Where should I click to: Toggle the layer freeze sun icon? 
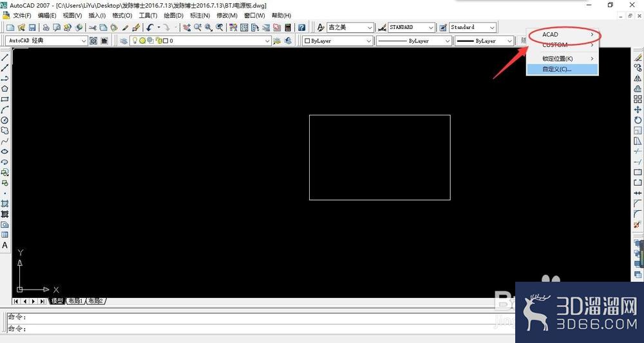pyautogui.click(x=142, y=41)
